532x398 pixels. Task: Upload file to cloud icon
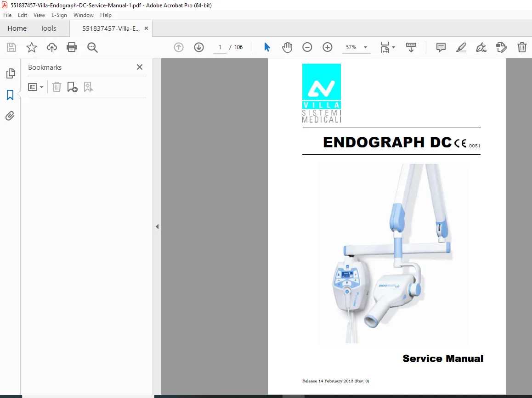pyautogui.click(x=51, y=47)
